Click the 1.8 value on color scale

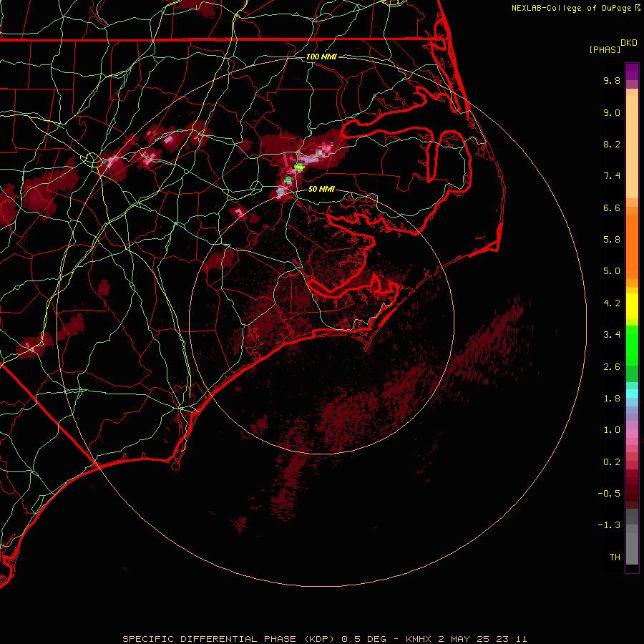(612, 399)
